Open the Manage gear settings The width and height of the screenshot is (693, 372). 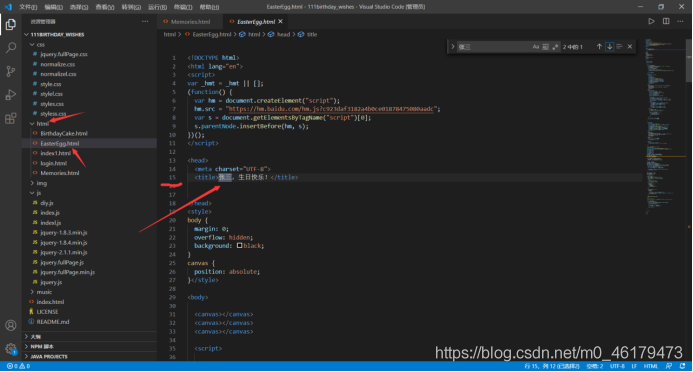[x=11, y=349]
